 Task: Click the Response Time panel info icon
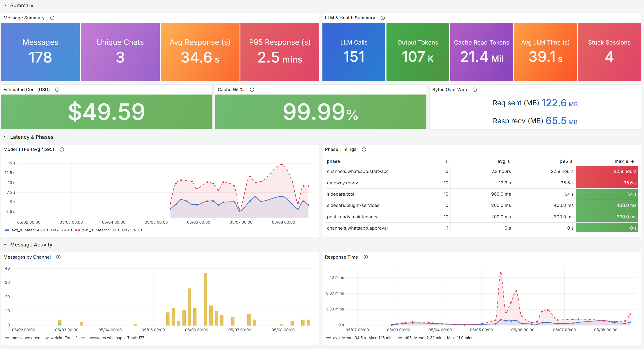(366, 257)
